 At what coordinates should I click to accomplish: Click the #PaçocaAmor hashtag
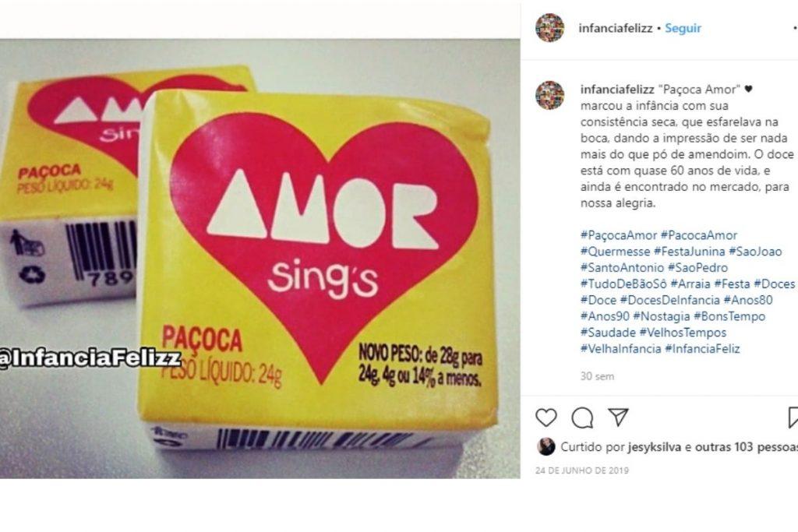pos(618,235)
